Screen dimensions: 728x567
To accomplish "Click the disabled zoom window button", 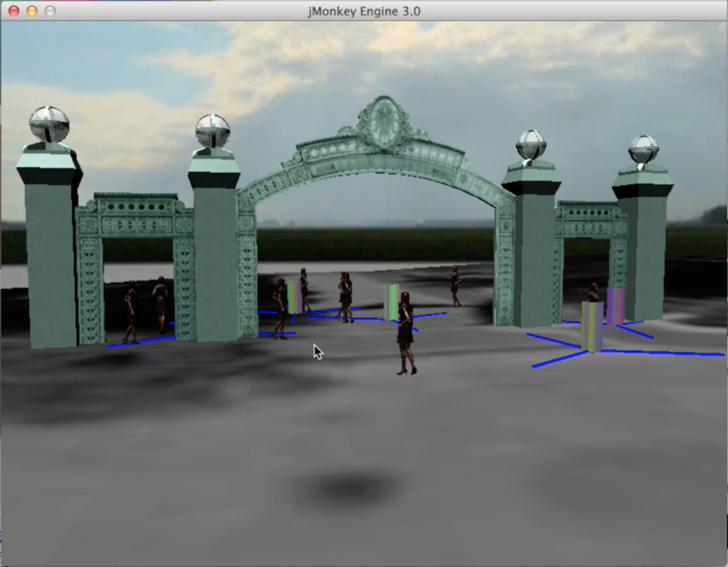I will coord(50,11).
